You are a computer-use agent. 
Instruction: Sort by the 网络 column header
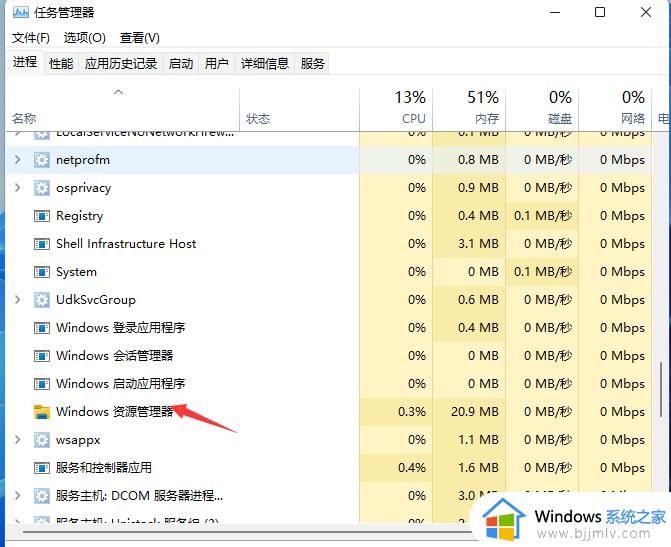point(615,110)
